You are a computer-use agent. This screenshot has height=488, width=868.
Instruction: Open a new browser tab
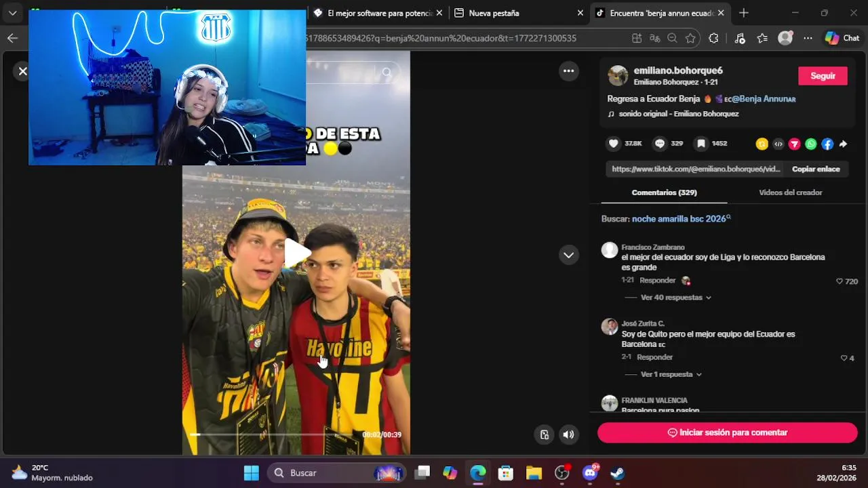[744, 13]
